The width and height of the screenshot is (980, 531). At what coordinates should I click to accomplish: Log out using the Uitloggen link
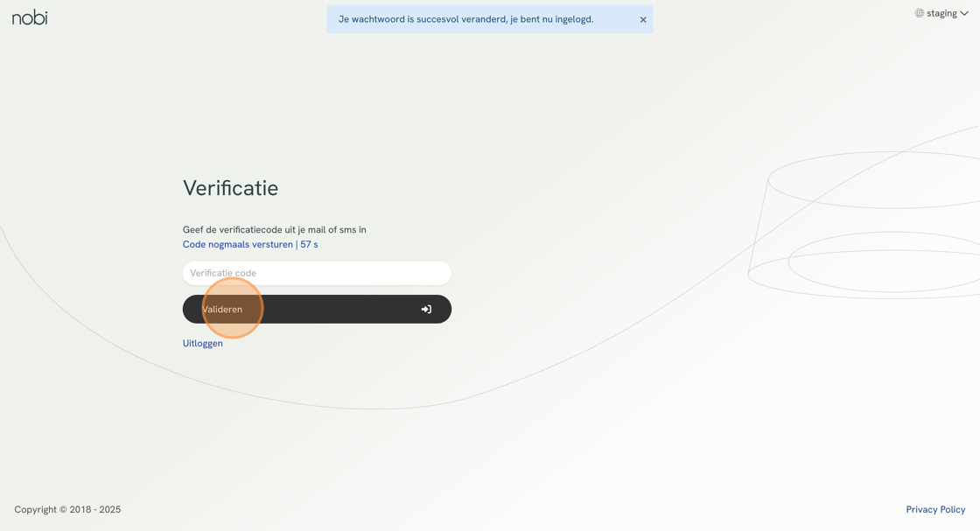coord(202,343)
